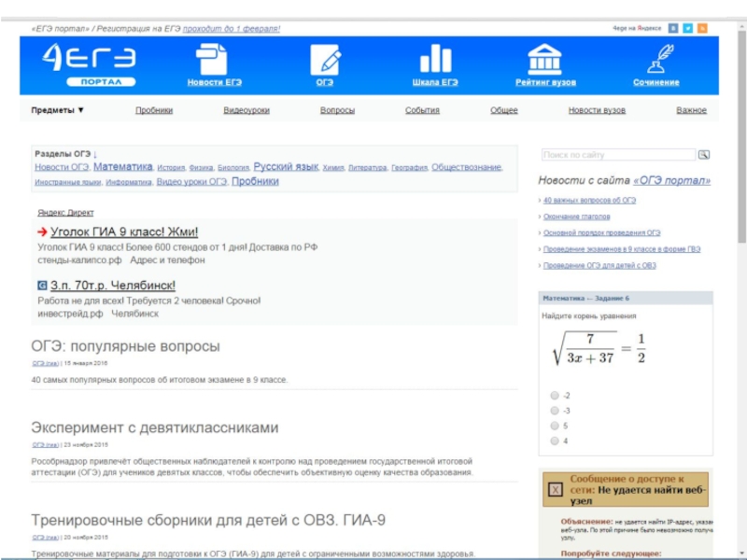Open the Новости ЕГЭ document icon
Screen dimensions: 747x560
[x=213, y=60]
